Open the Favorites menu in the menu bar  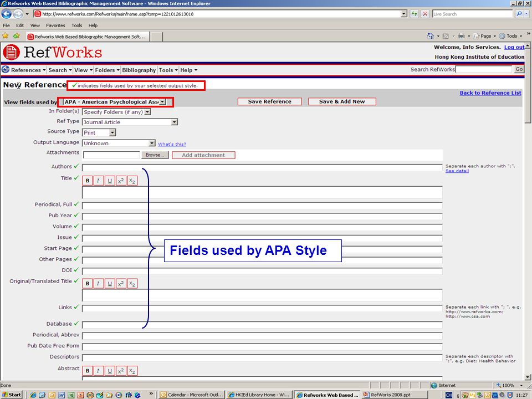coord(55,25)
